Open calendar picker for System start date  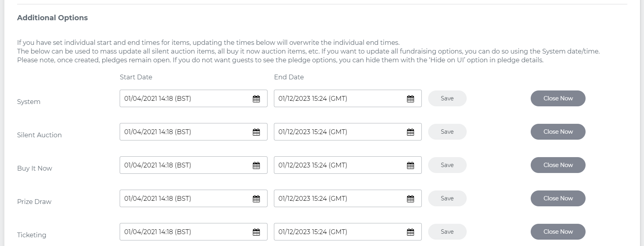tap(256, 99)
